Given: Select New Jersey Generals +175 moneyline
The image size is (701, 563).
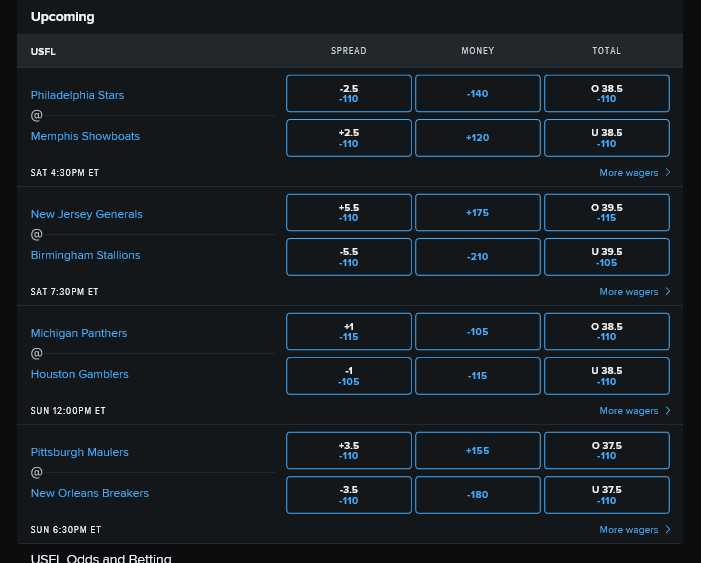Looking at the screenshot, I should [x=477, y=213].
